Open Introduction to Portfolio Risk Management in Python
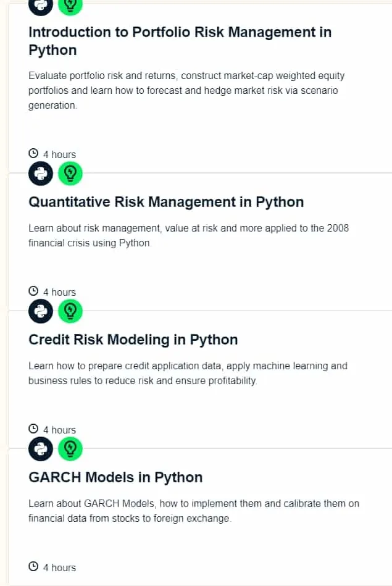The width and height of the screenshot is (392, 586). pos(180,41)
